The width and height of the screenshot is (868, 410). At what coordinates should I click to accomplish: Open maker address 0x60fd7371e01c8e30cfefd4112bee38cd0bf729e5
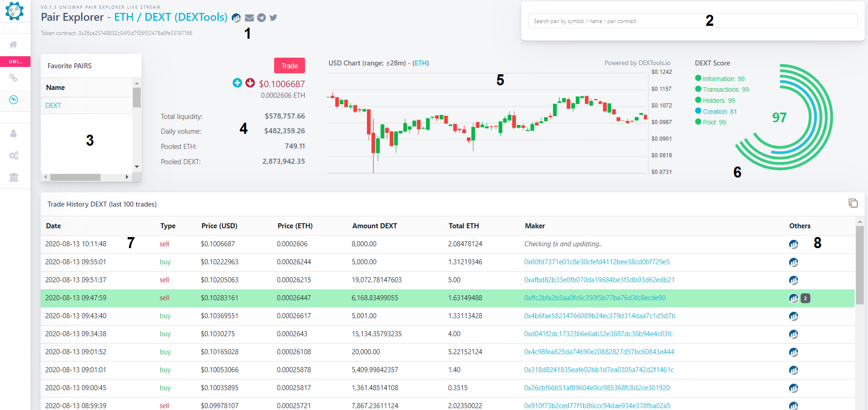point(597,262)
